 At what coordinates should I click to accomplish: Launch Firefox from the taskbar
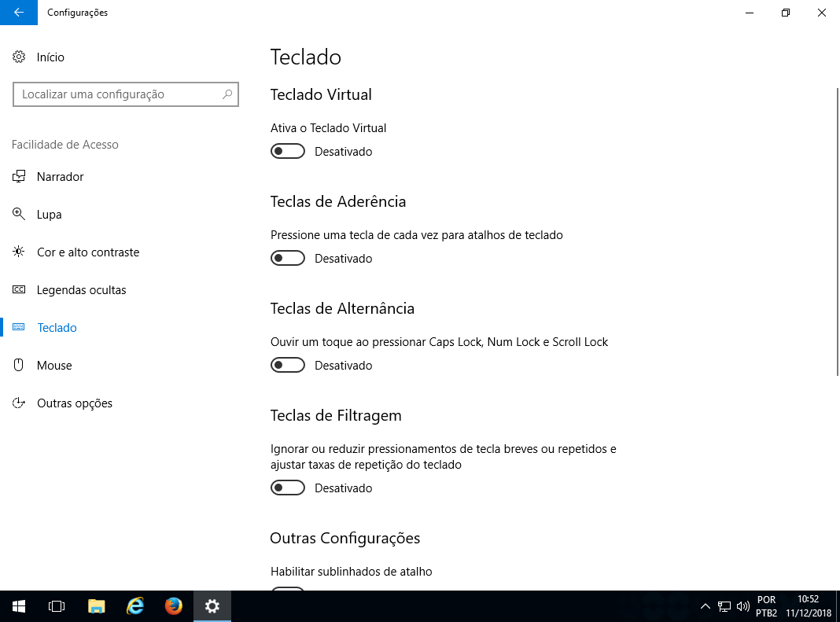(174, 606)
